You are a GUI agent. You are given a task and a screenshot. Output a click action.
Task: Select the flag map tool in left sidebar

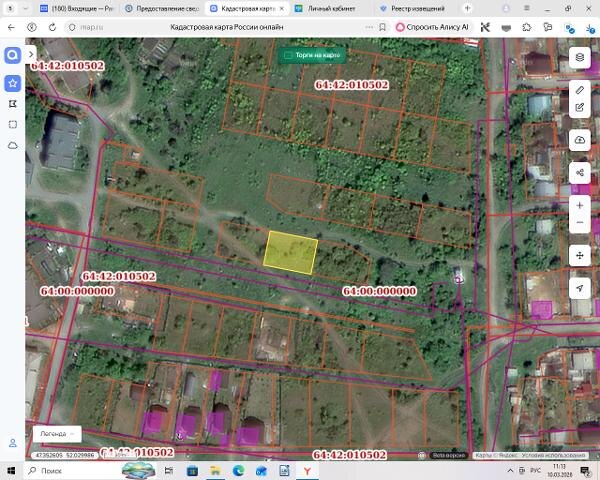(x=13, y=104)
